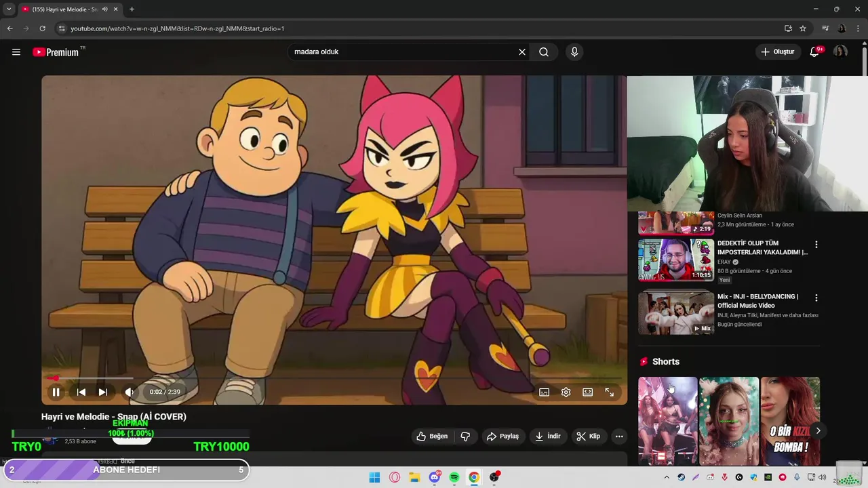Bookmark this page with star
The width and height of the screenshot is (868, 488).
coord(803,28)
